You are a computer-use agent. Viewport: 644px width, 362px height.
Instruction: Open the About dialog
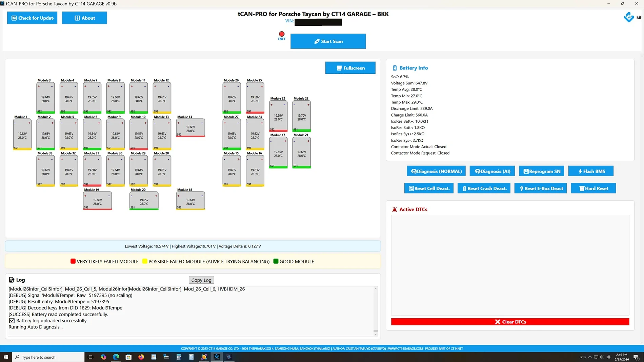(84, 18)
